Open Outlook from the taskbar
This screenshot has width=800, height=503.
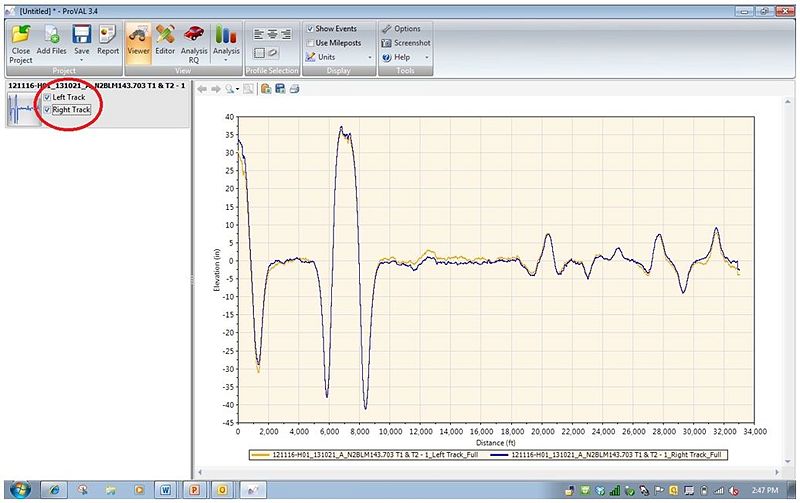[x=222, y=490]
